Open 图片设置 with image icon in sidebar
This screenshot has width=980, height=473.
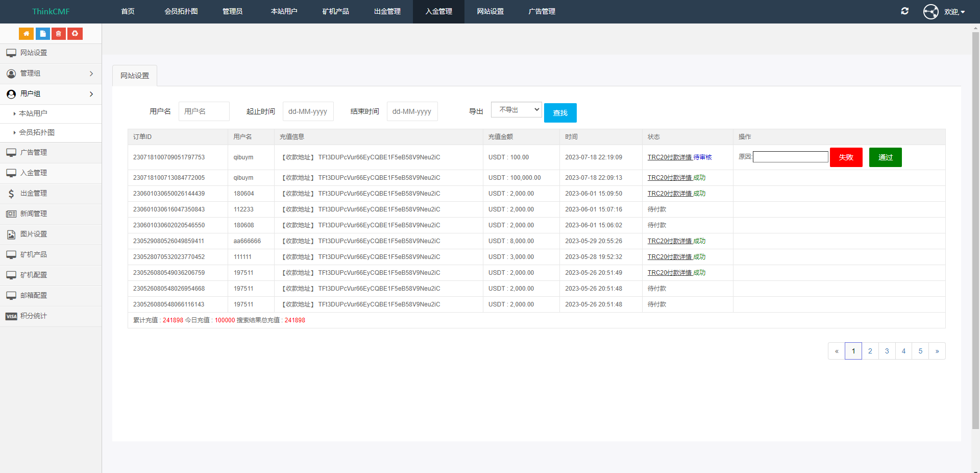coord(34,234)
